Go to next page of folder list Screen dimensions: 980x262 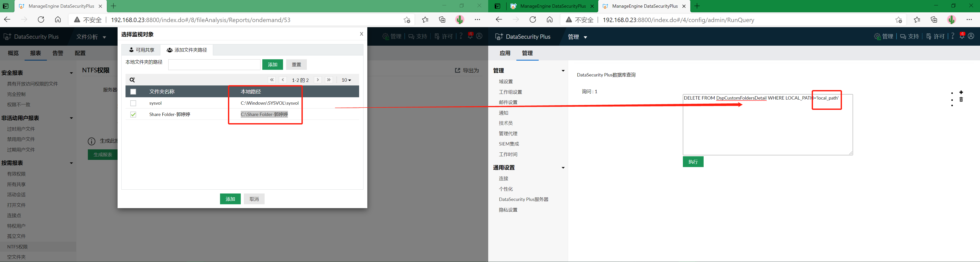[x=318, y=80]
